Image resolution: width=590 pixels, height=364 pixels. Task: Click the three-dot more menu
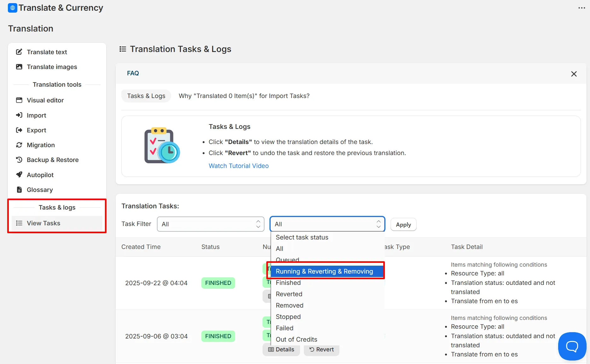click(x=581, y=8)
